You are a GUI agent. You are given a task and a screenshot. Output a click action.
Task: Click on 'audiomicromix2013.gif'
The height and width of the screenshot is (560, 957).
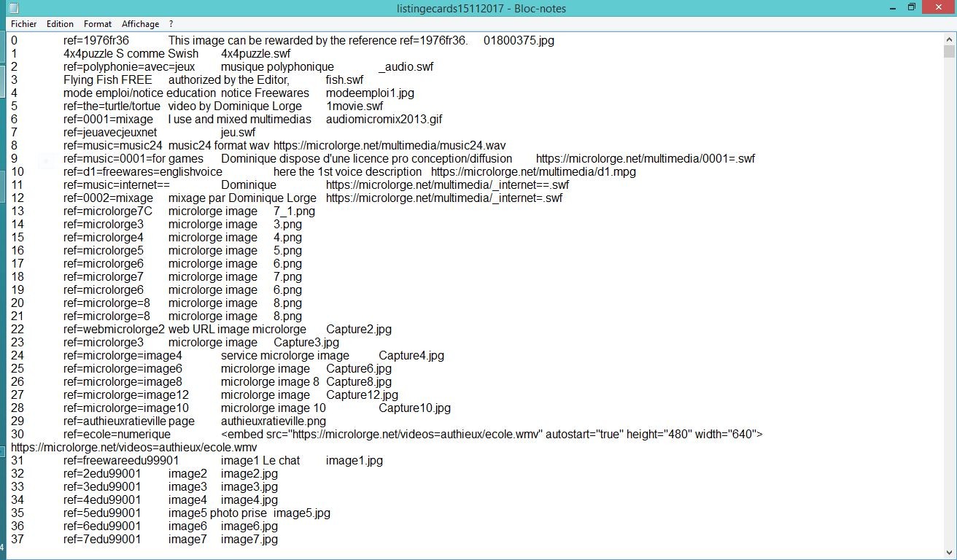(x=384, y=120)
